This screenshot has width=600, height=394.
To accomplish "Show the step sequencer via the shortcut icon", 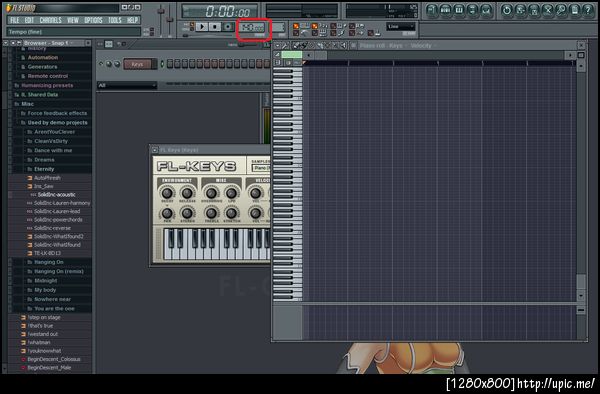I will tap(445, 10).
